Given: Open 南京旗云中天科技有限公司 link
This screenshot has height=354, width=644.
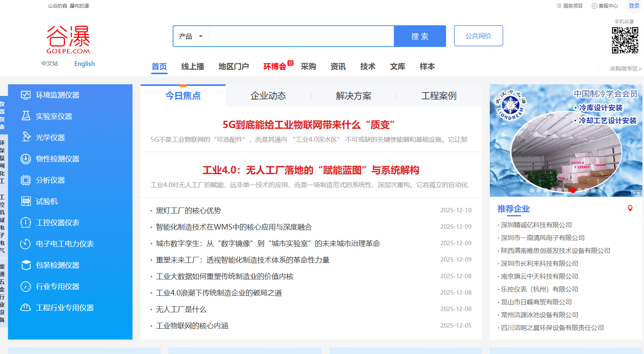Looking at the screenshot, I should coord(540,277).
